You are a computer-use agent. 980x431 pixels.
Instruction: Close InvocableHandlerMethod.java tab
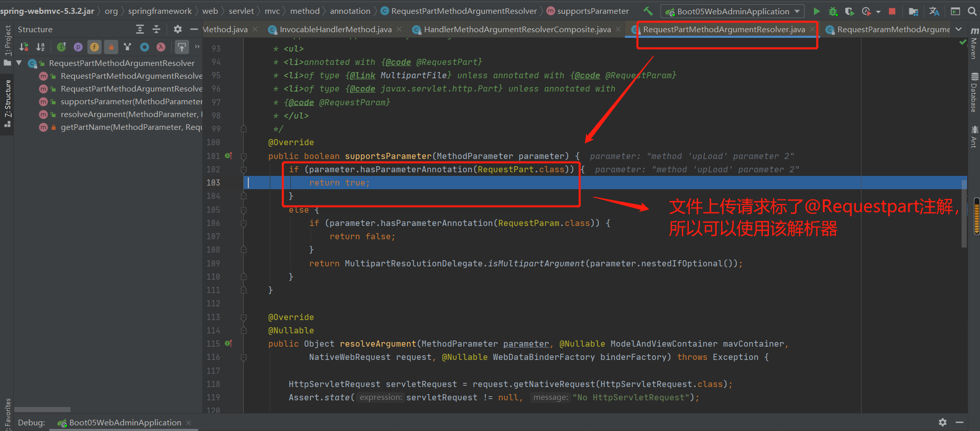400,29
